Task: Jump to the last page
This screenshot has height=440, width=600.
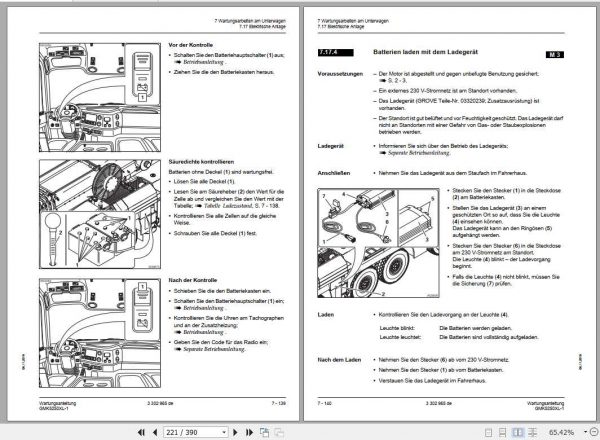Action: click(249, 432)
